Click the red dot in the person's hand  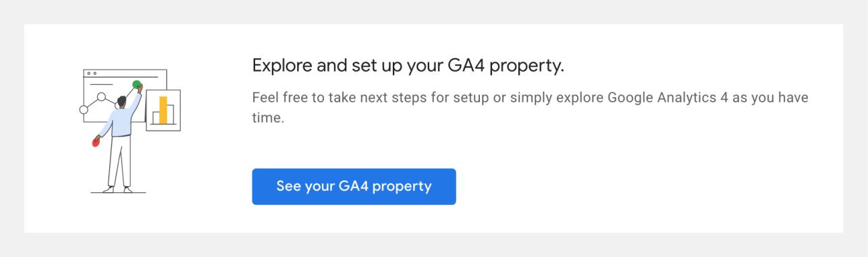tap(96, 142)
